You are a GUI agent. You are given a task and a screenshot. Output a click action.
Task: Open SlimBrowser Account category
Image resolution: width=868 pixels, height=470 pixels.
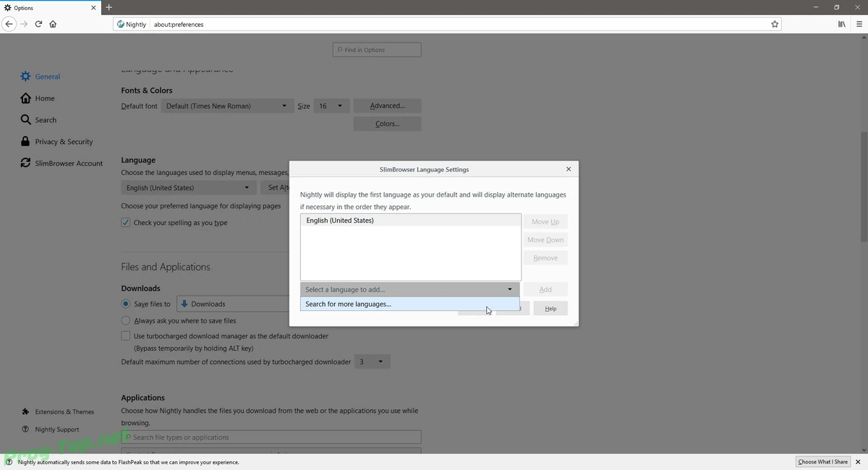[x=61, y=163]
